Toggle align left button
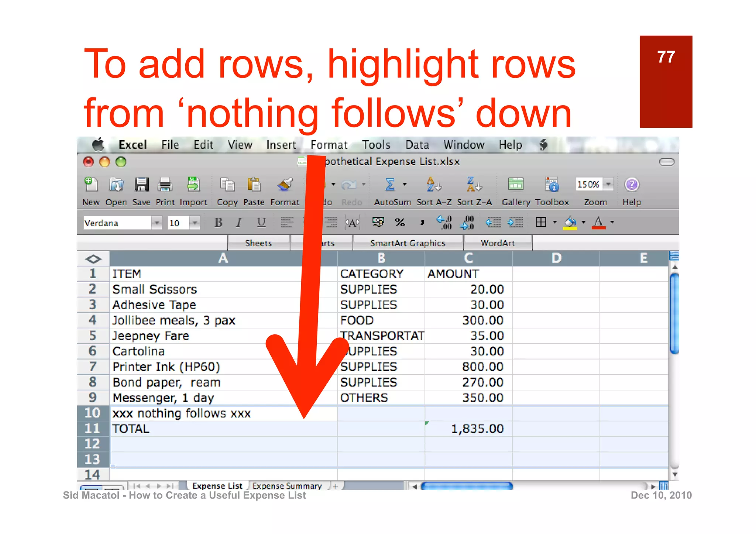 (286, 222)
